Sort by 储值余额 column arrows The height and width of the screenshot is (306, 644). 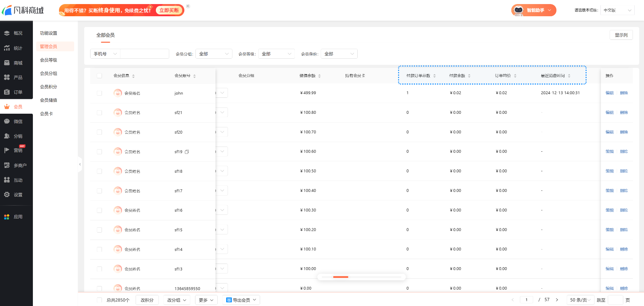(x=319, y=76)
